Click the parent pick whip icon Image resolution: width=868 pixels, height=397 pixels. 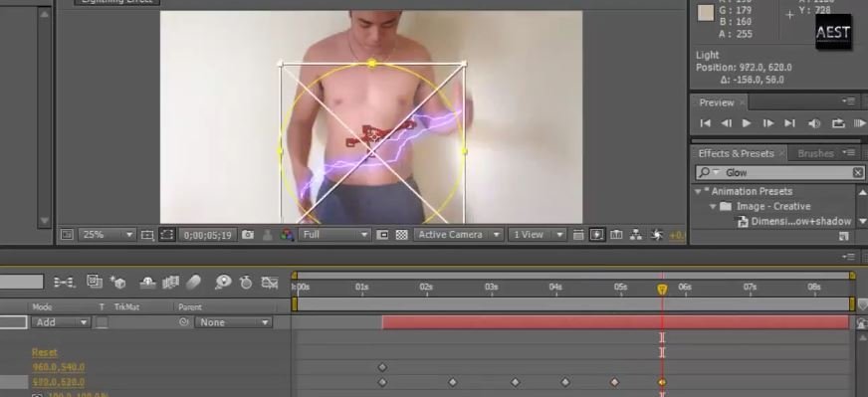184,322
